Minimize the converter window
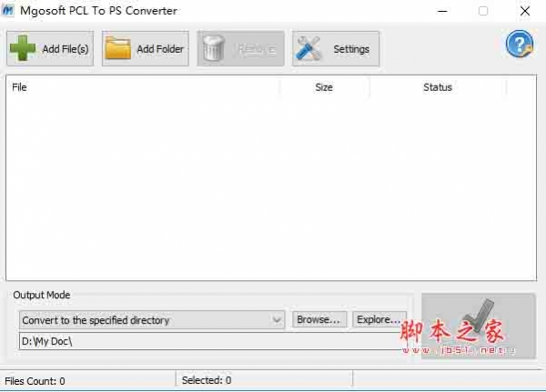The width and height of the screenshot is (546, 392). point(442,11)
